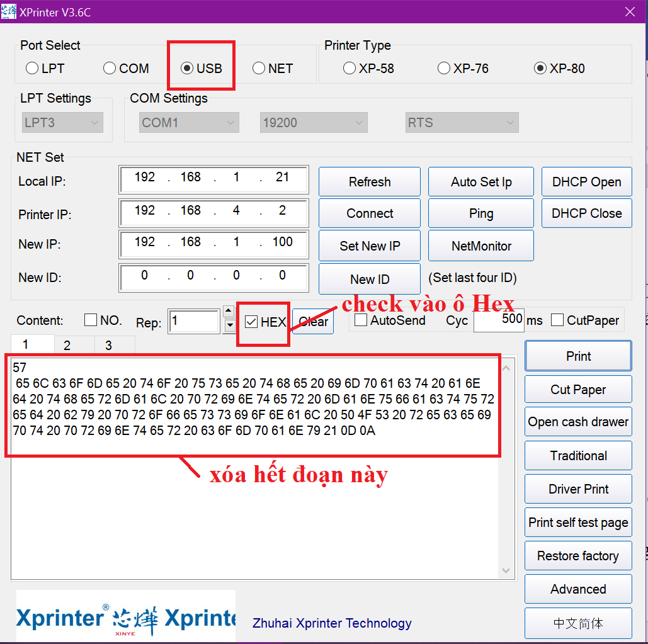The height and width of the screenshot is (644, 648).
Task: Click the Xprinter logo banner
Action: click(126, 616)
